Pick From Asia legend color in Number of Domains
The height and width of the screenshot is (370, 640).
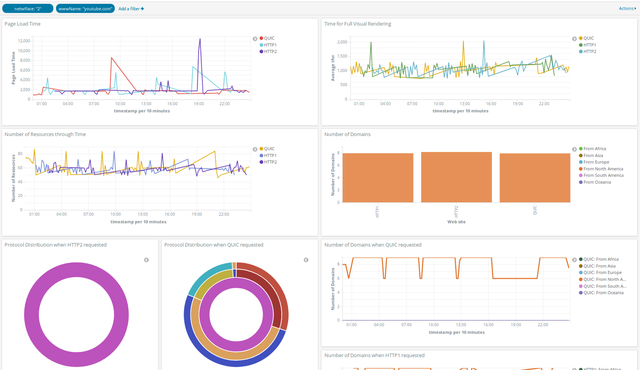(x=581, y=155)
